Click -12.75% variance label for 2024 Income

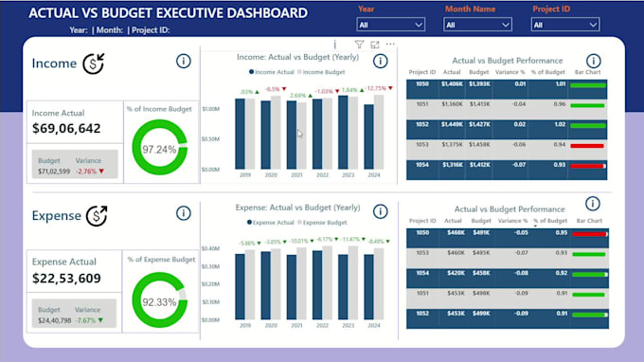click(379, 88)
